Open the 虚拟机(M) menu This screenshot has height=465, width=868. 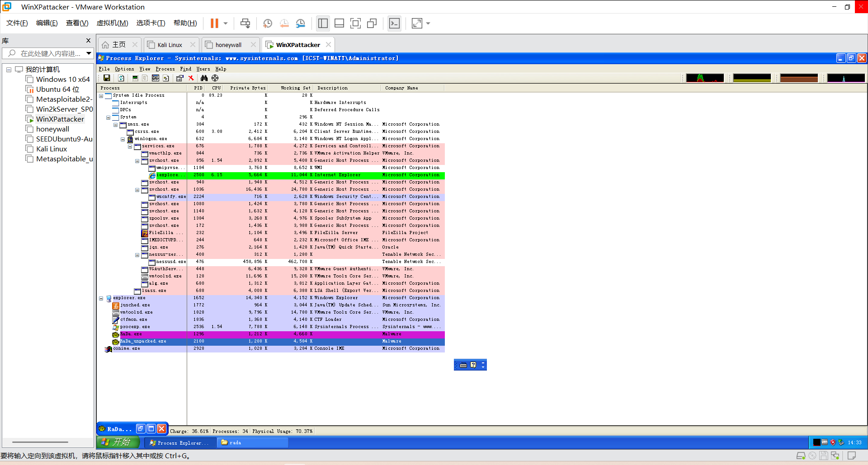112,23
